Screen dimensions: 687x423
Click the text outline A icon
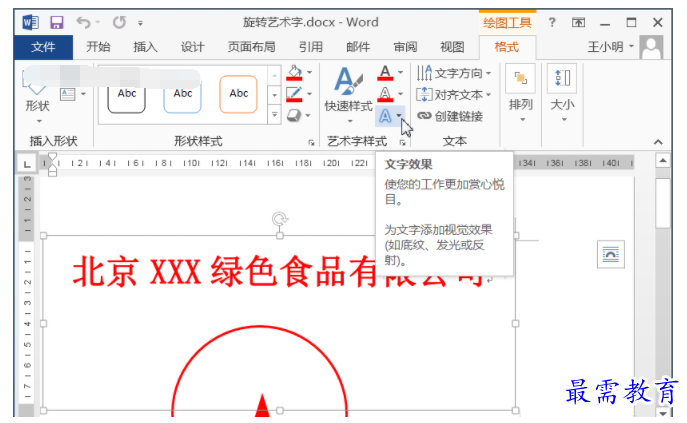(x=385, y=94)
